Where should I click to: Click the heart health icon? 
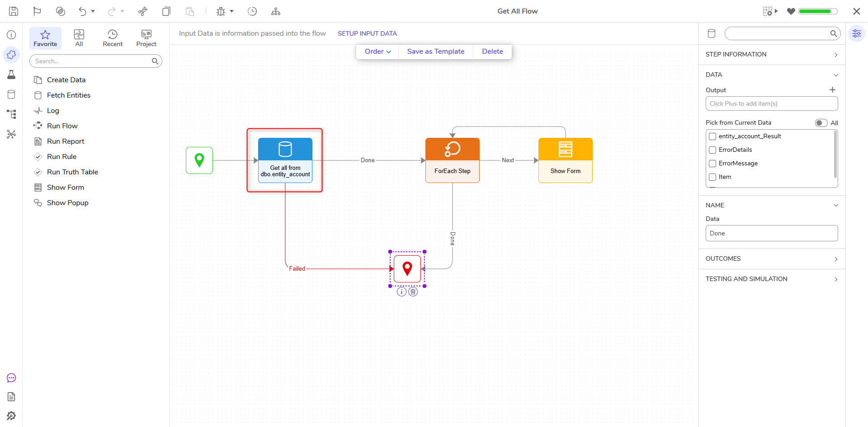(791, 11)
